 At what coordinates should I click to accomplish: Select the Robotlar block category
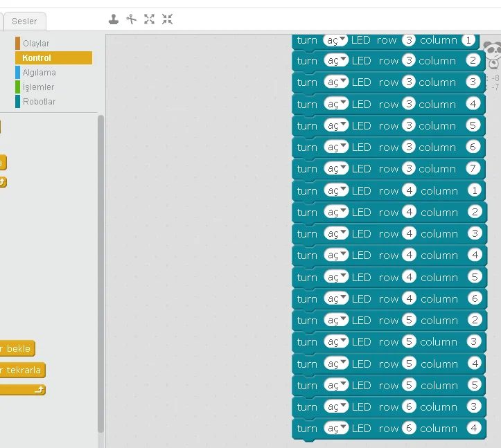tap(35, 102)
